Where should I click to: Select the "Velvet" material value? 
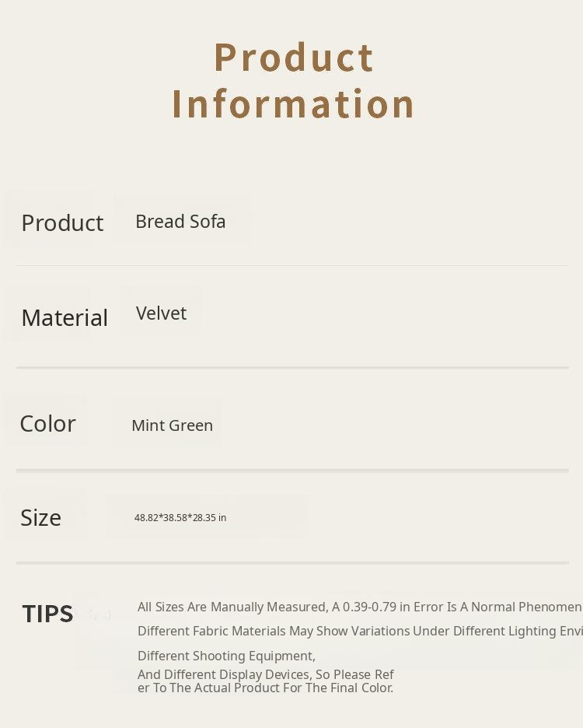(x=161, y=313)
